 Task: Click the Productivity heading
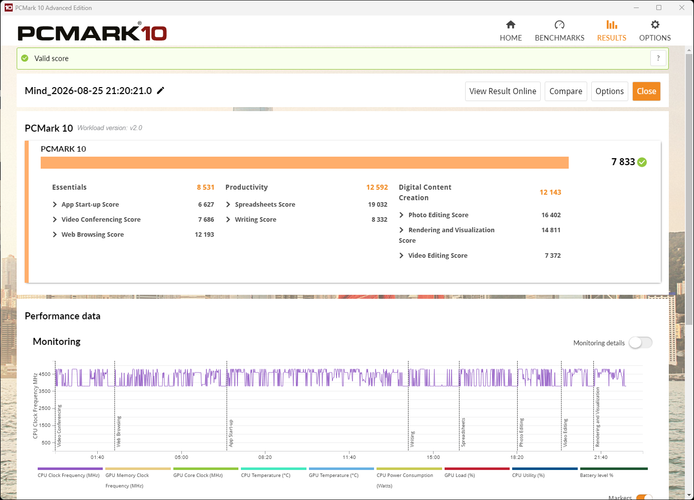pos(247,187)
